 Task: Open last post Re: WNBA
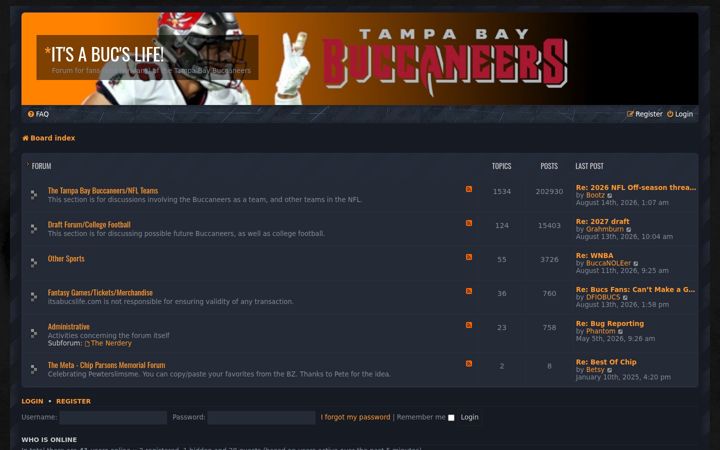click(x=594, y=255)
